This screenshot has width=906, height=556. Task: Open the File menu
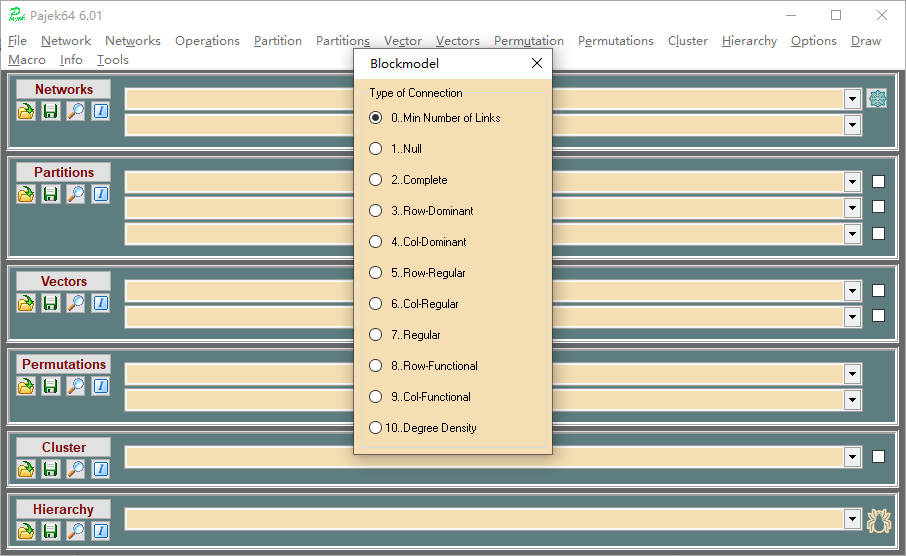(17, 40)
